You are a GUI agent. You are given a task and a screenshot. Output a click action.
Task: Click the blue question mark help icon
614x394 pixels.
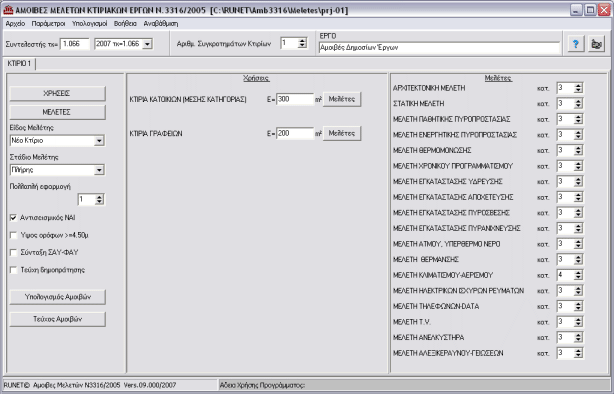click(x=576, y=44)
